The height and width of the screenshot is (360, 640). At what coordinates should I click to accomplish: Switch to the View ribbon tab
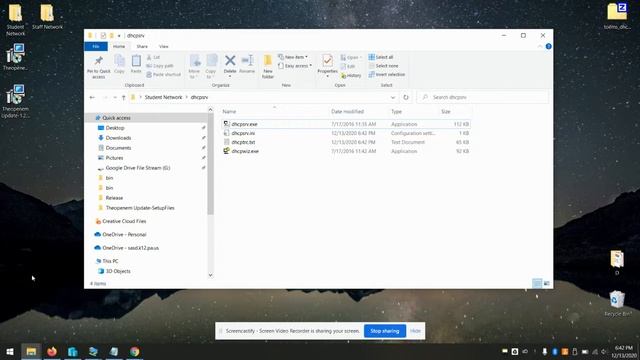coord(164,47)
